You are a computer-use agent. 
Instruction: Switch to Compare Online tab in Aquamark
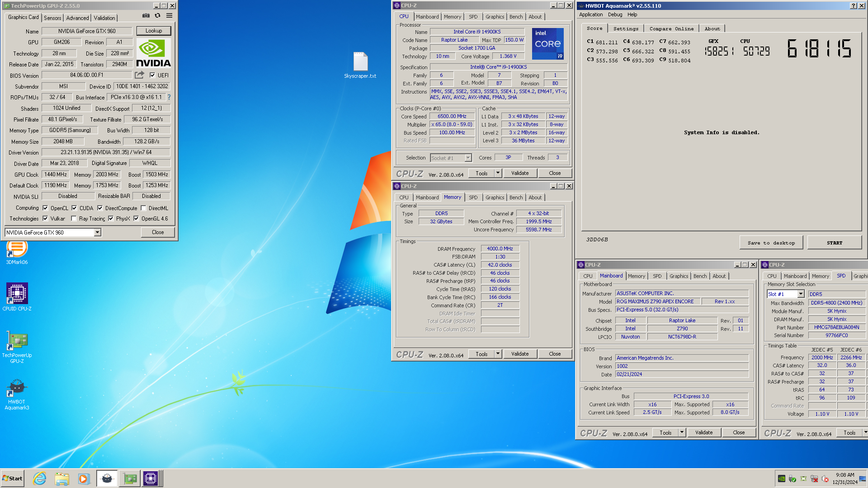pos(671,28)
